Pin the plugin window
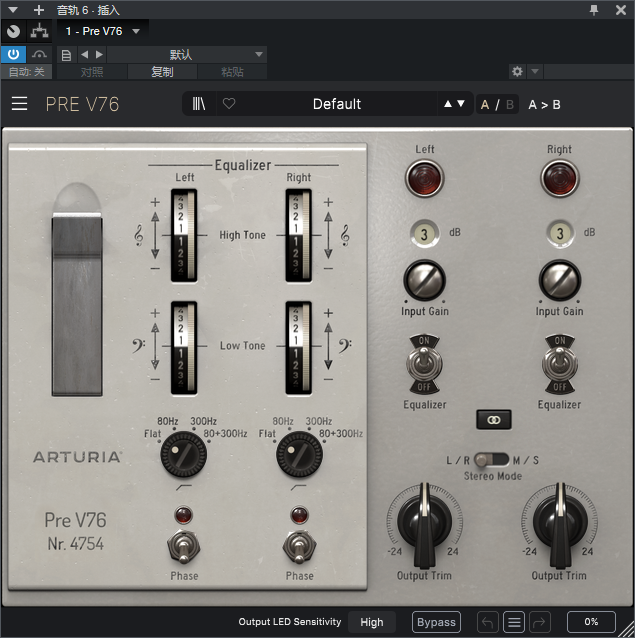The image size is (635, 638). tap(594, 10)
